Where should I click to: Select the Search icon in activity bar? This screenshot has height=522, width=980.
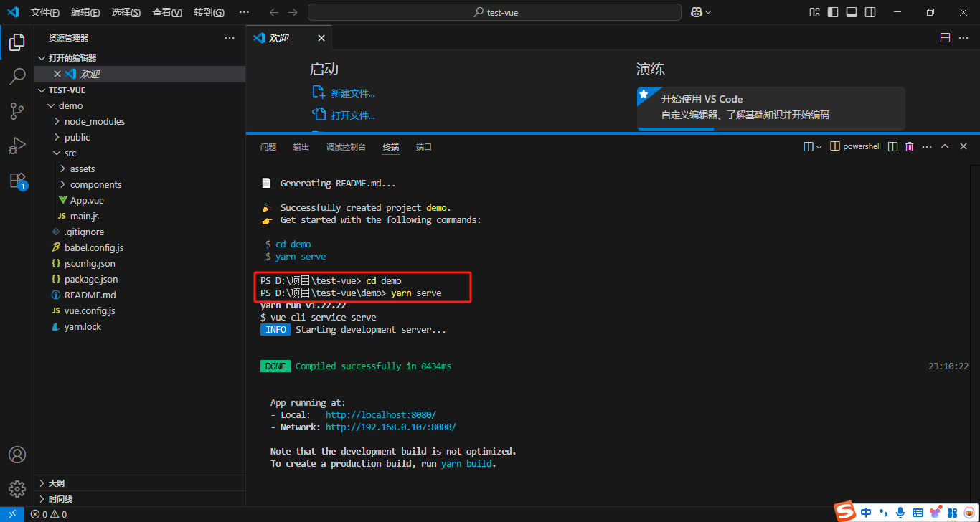[17, 77]
